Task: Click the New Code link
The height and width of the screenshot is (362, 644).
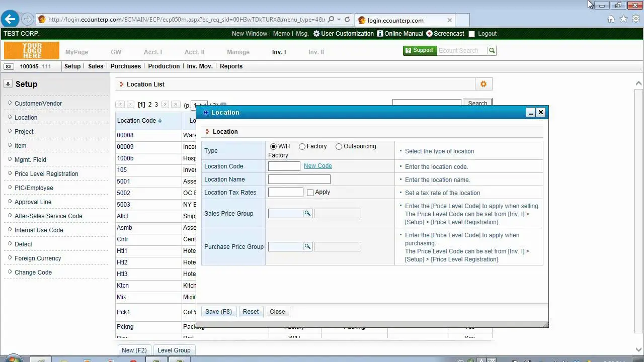Action: pos(318,166)
